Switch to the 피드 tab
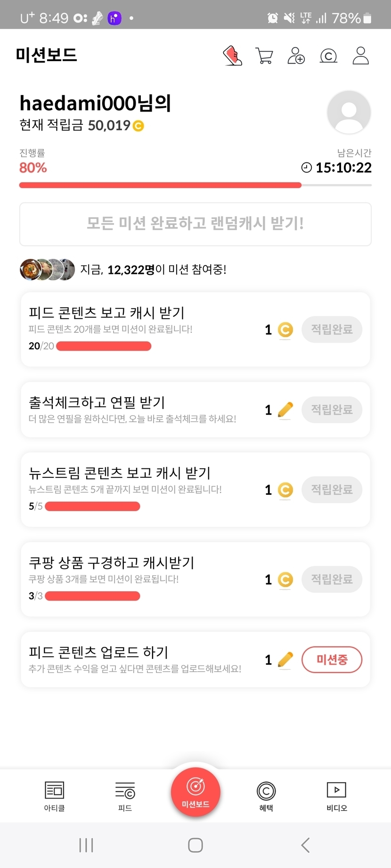This screenshot has height=868, width=391. (125, 796)
